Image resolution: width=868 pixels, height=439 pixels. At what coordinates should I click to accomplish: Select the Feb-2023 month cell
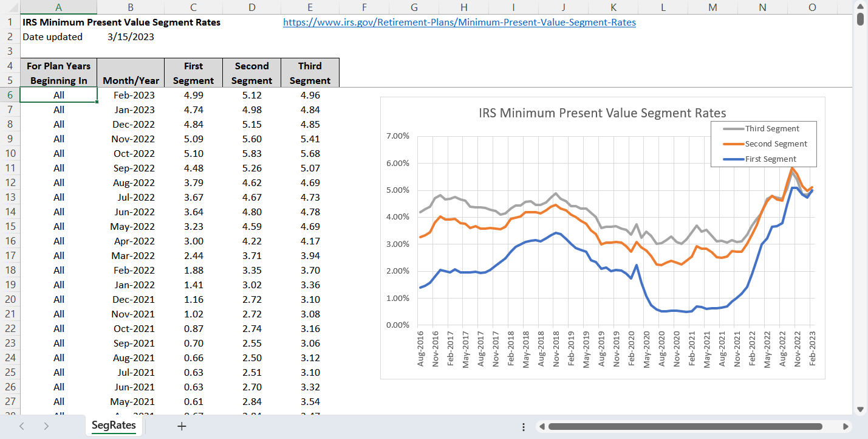click(131, 95)
